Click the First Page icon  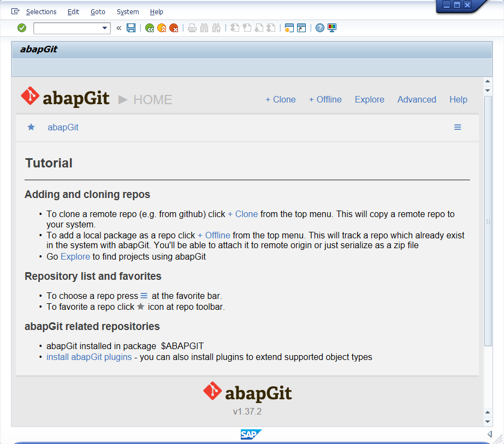coord(235,28)
